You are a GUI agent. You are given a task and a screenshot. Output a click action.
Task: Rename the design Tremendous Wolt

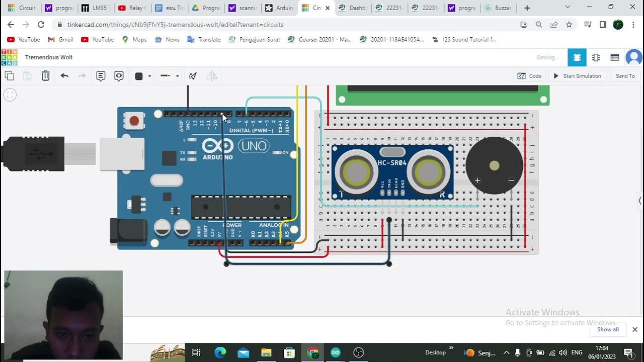[x=49, y=57]
